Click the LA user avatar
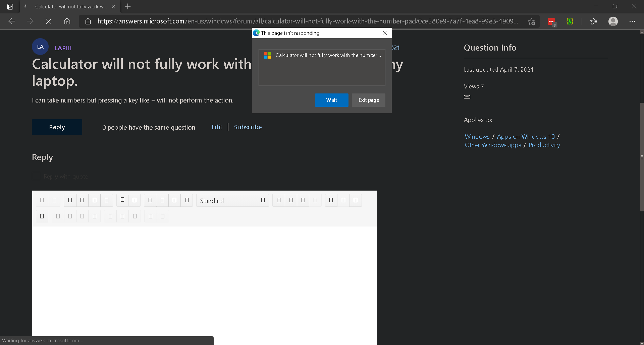Viewport: 644px width, 345px height. 40,47
